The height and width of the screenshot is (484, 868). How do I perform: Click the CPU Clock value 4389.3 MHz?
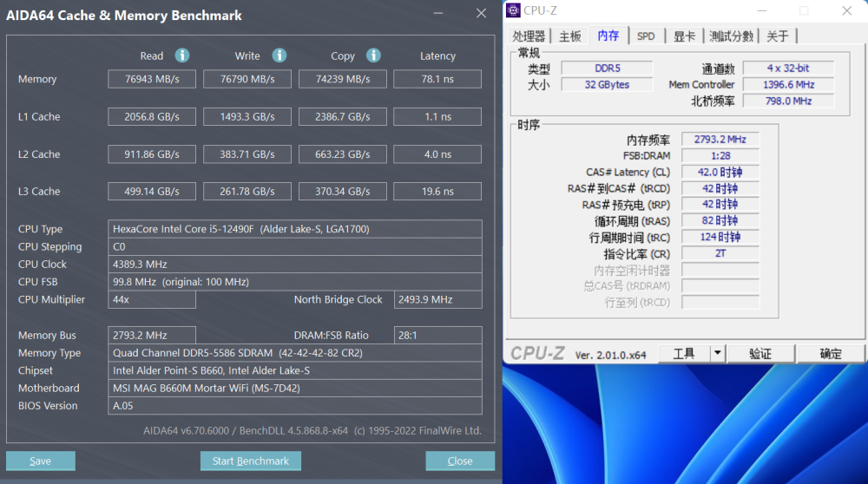coord(295,265)
